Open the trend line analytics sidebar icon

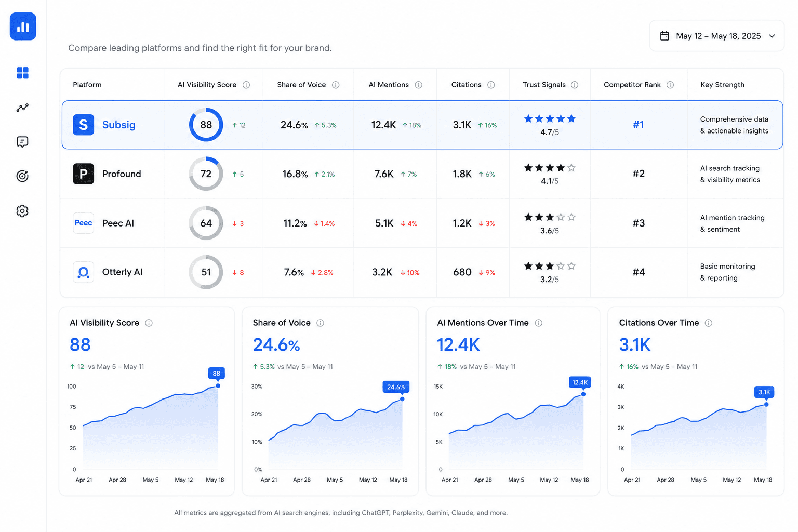(22, 108)
